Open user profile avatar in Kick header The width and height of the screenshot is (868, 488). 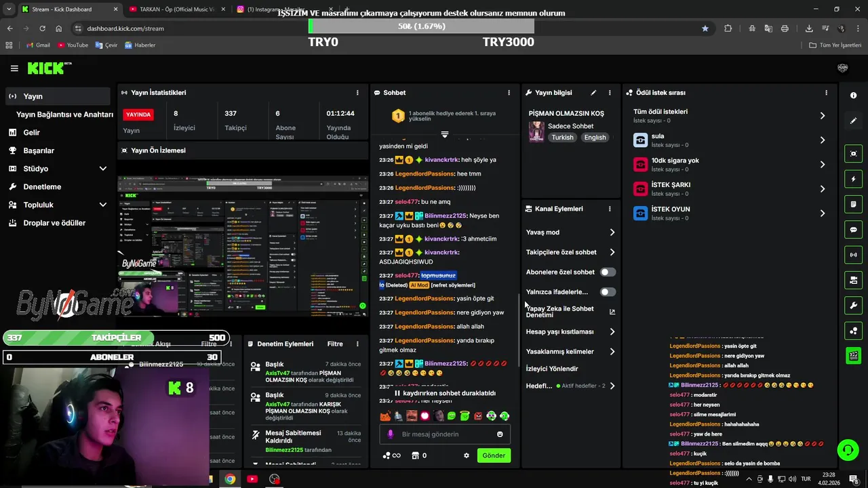coord(843,68)
